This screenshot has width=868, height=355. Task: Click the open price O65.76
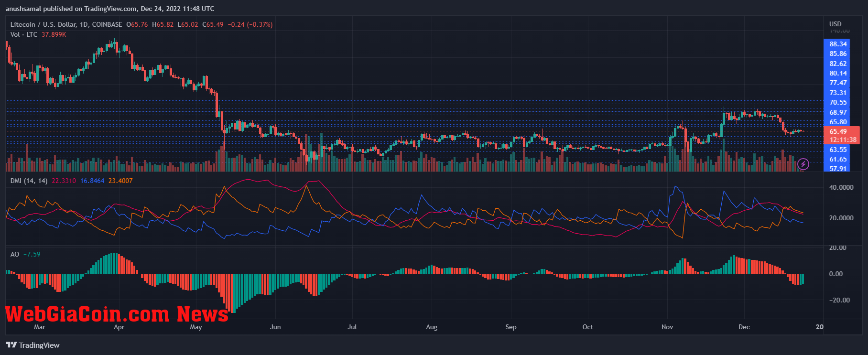(137, 24)
